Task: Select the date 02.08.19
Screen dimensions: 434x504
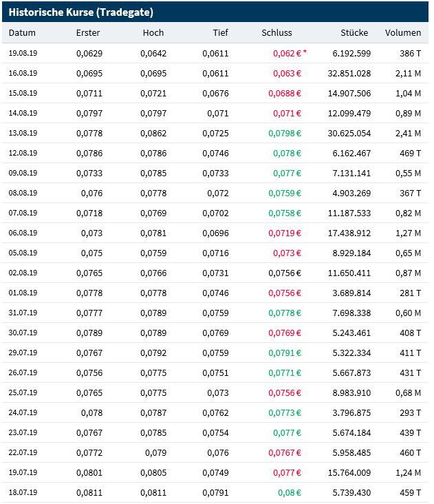Action: pos(23,273)
